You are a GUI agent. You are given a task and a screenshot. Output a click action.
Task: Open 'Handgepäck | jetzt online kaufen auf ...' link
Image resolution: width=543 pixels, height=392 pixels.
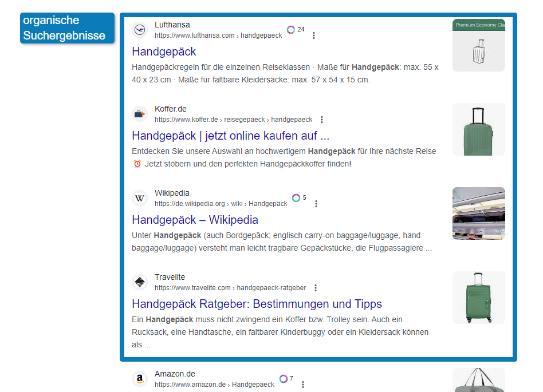pyautogui.click(x=230, y=136)
